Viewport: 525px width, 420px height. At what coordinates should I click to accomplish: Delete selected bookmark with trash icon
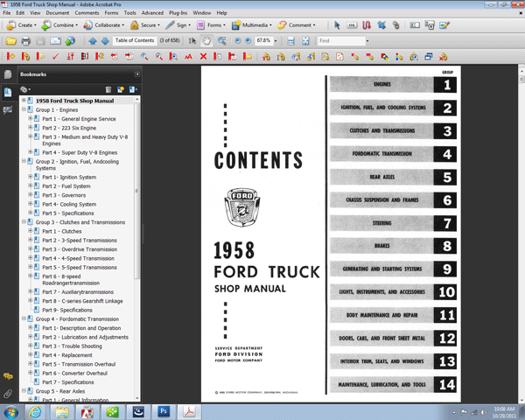108,89
